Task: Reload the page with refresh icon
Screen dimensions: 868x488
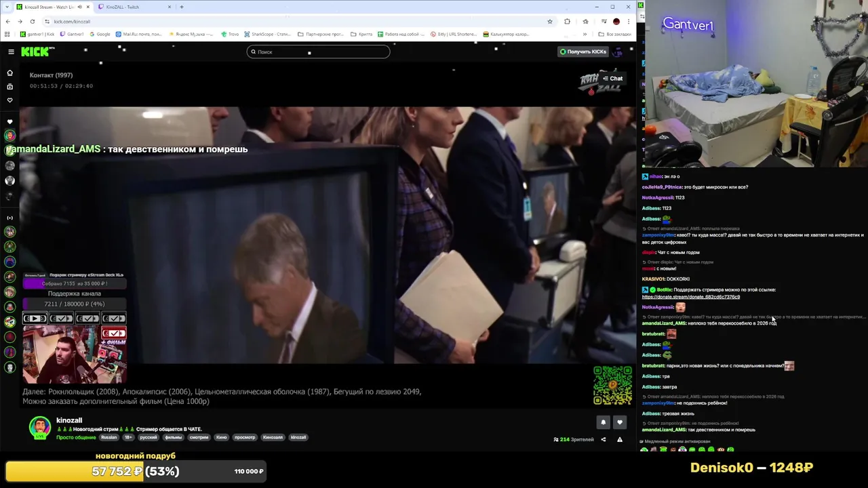Action: click(x=32, y=21)
